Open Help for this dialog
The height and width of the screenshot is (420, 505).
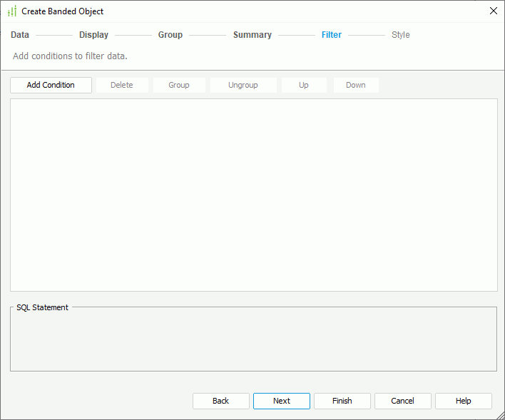[464, 401]
